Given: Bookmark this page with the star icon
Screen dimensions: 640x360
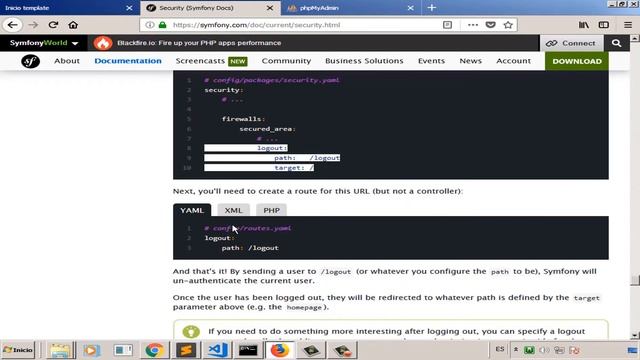Looking at the screenshot, I should click(x=508, y=25).
